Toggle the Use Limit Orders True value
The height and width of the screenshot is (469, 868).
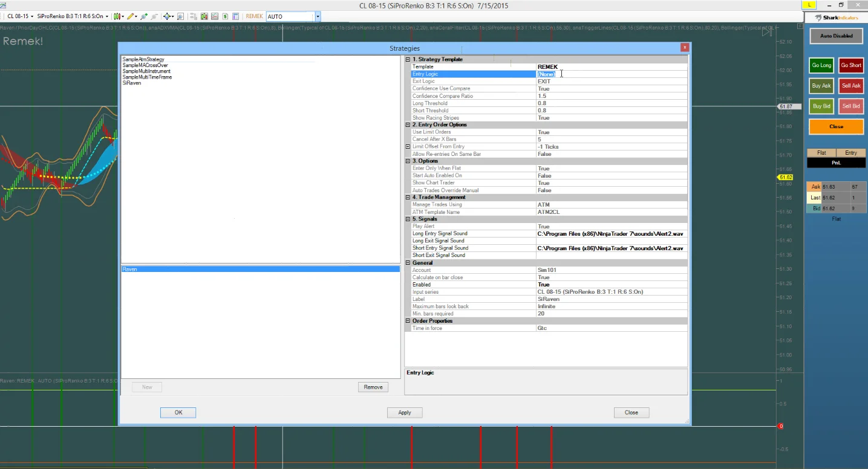click(612, 132)
